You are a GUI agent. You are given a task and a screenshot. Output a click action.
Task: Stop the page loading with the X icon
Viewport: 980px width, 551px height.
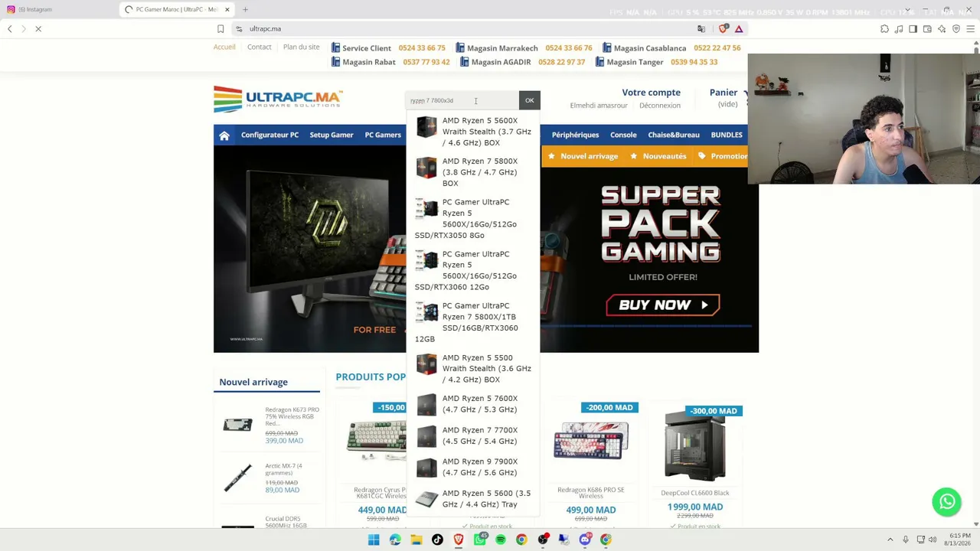pyautogui.click(x=38, y=29)
